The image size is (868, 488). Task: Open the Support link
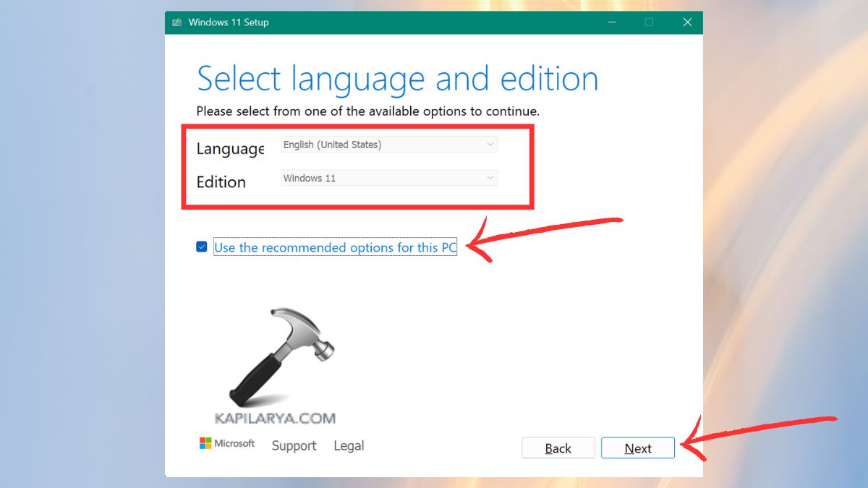tap(294, 445)
